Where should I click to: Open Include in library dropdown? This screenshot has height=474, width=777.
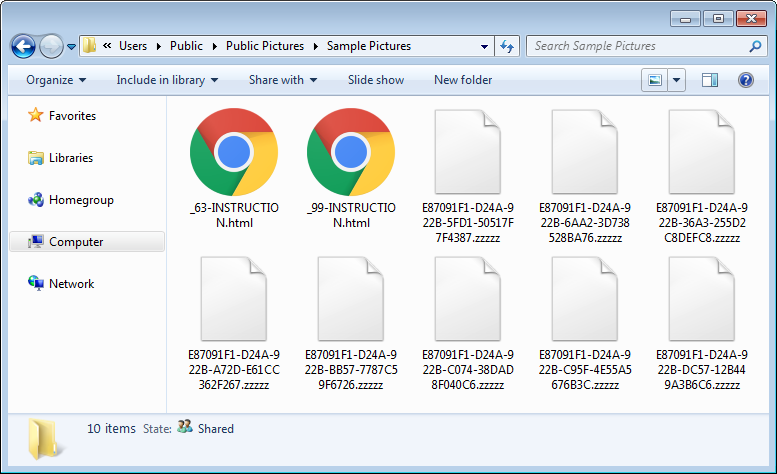167,80
